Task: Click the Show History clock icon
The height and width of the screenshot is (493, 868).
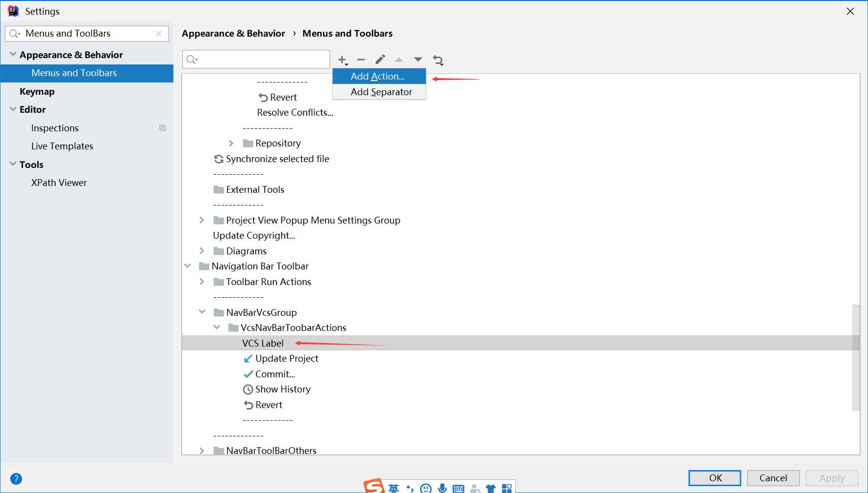Action: coord(248,390)
